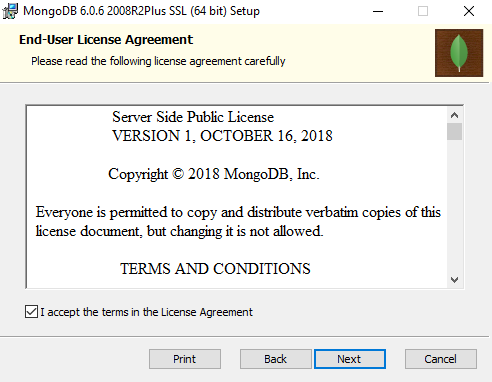Cancel the MongoDB setup

coord(441,359)
